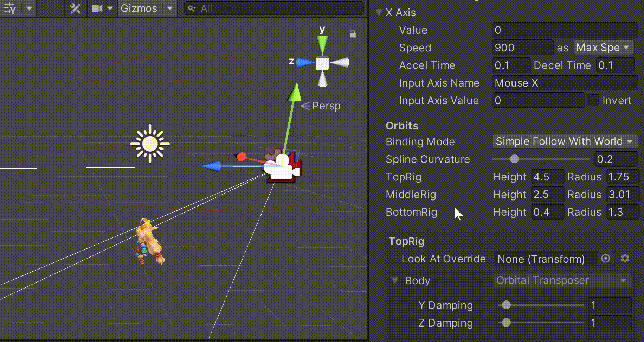Open Look At Override object picker
The height and width of the screenshot is (342, 644).
605,259
